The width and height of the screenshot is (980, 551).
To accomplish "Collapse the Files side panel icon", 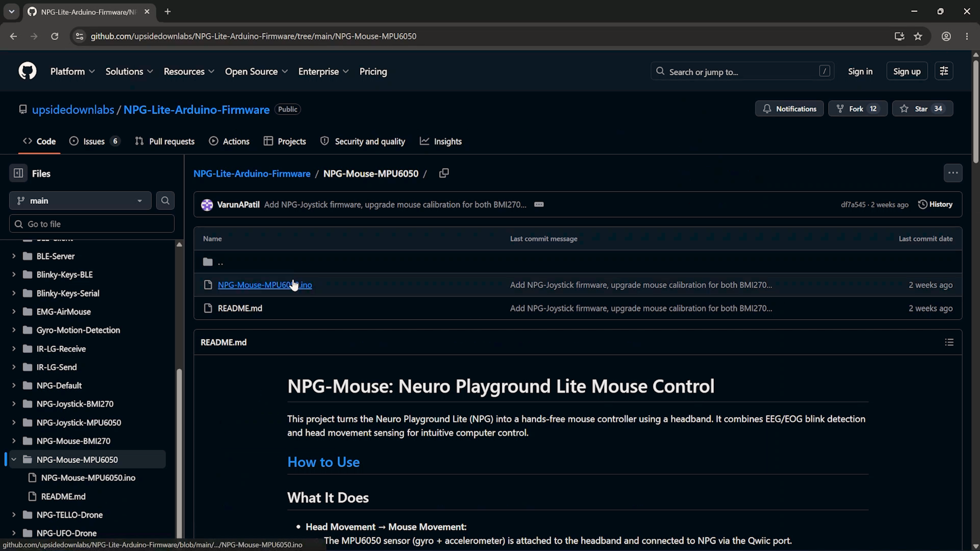I will point(18,173).
